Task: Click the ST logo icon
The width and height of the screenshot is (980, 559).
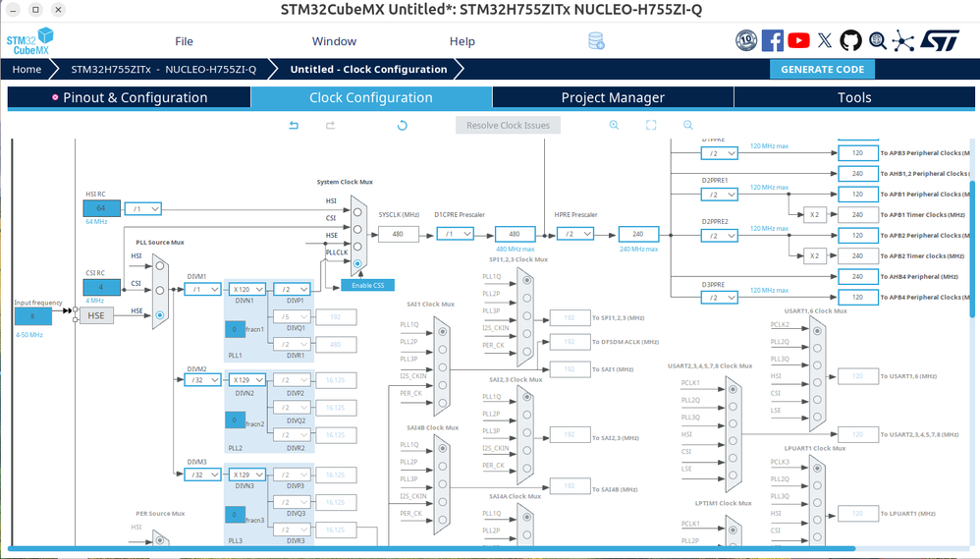Action: point(940,40)
